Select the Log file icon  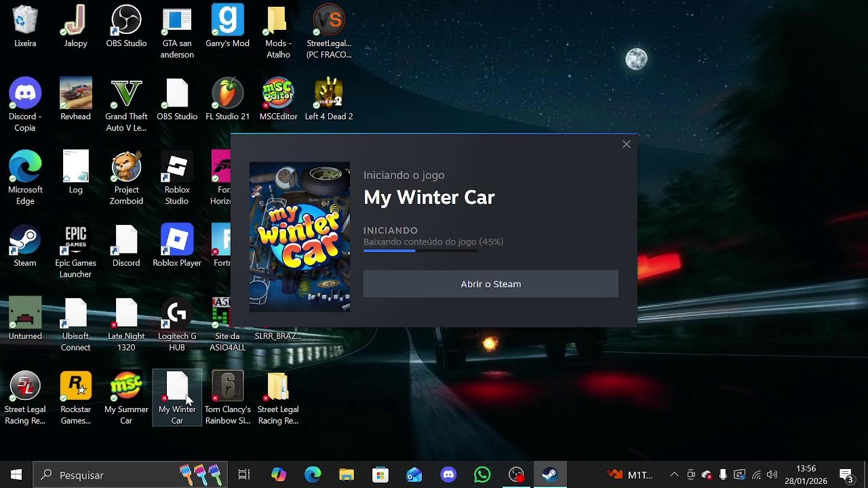pos(75,173)
